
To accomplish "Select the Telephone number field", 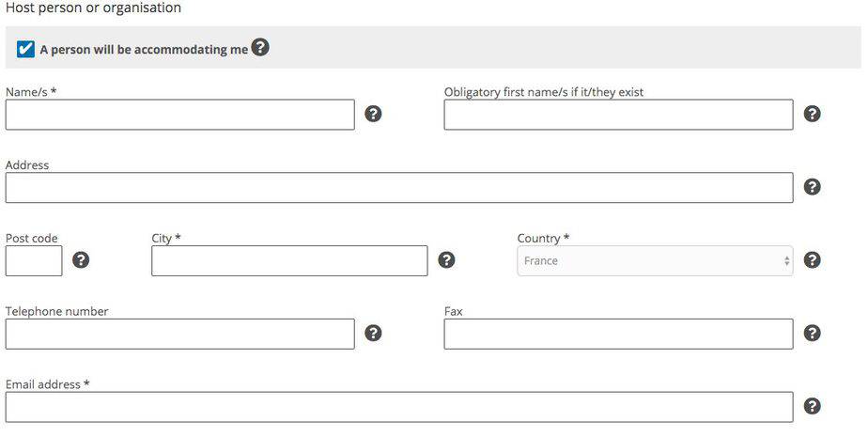I will (180, 334).
